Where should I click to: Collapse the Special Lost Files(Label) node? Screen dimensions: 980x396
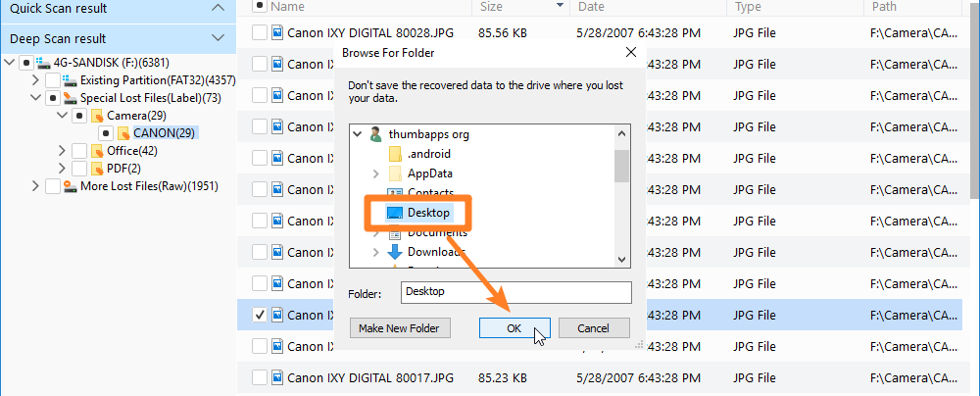pos(35,98)
